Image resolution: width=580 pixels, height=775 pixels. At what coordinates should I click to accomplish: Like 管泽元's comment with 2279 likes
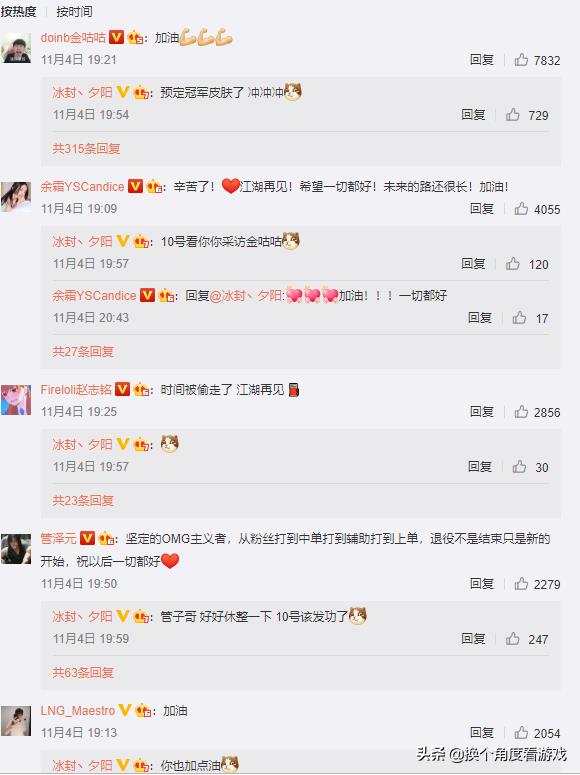click(521, 584)
